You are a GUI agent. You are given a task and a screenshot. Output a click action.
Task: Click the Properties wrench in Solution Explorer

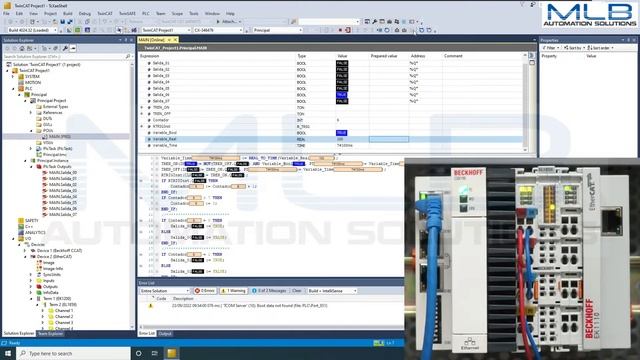(65, 48)
